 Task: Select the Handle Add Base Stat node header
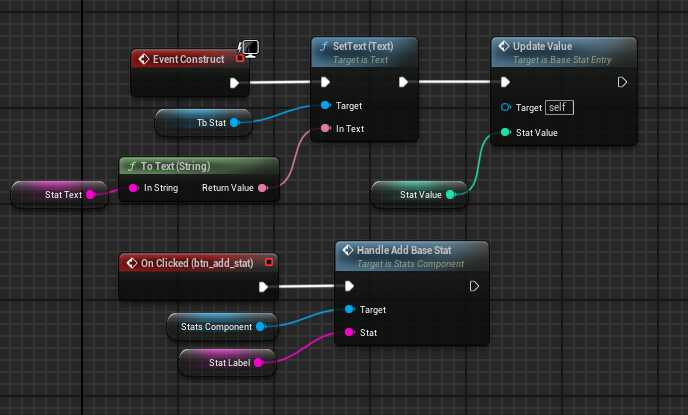pos(412,256)
